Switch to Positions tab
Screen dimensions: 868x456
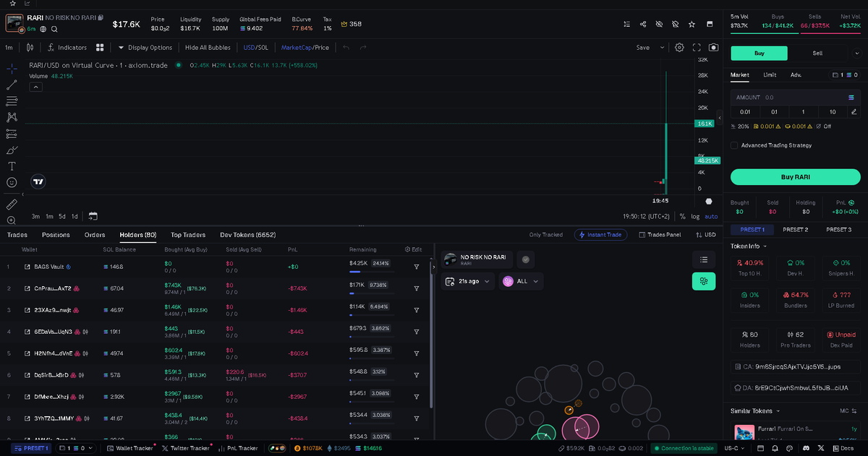click(x=56, y=235)
